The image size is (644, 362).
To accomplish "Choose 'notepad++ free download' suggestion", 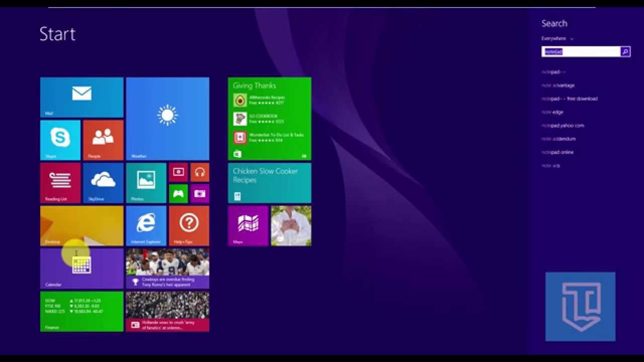I will (x=570, y=99).
